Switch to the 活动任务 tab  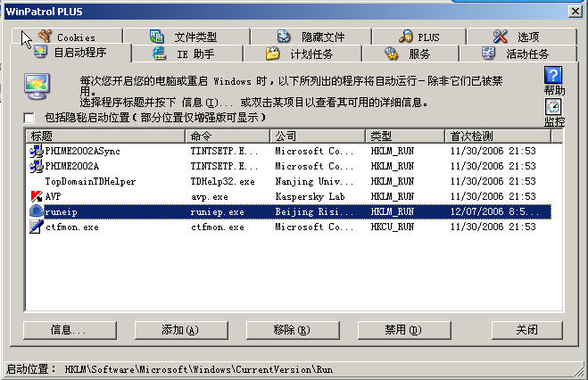(x=518, y=54)
